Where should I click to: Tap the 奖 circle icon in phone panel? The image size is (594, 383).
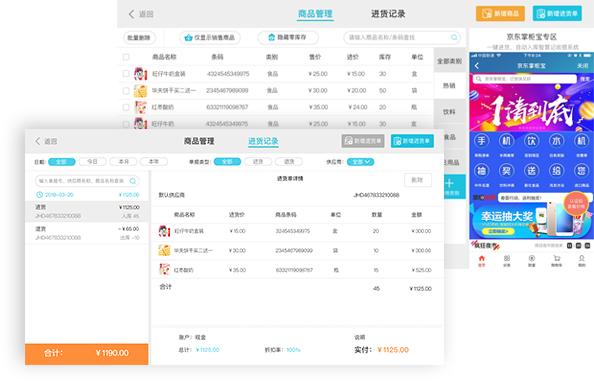click(x=506, y=170)
